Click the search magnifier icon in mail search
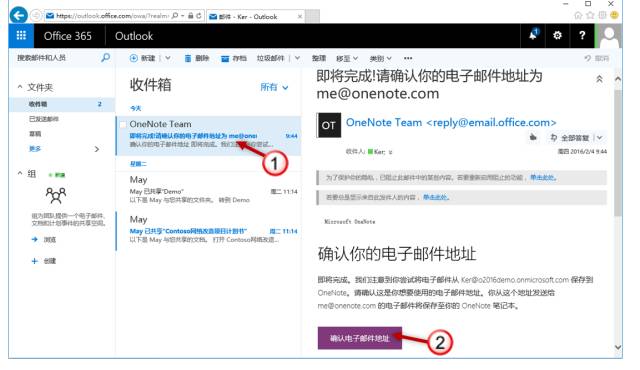The width and height of the screenshot is (640, 370). coord(105,58)
